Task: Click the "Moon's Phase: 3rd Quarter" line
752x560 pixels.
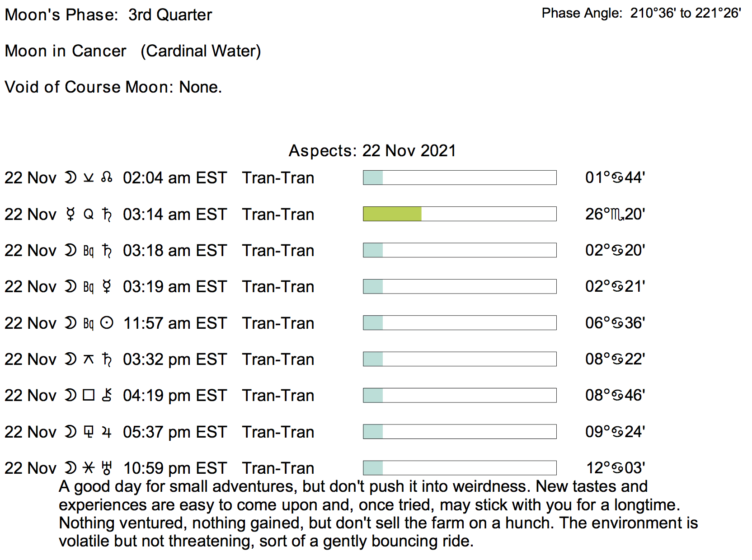Action: coord(108,15)
